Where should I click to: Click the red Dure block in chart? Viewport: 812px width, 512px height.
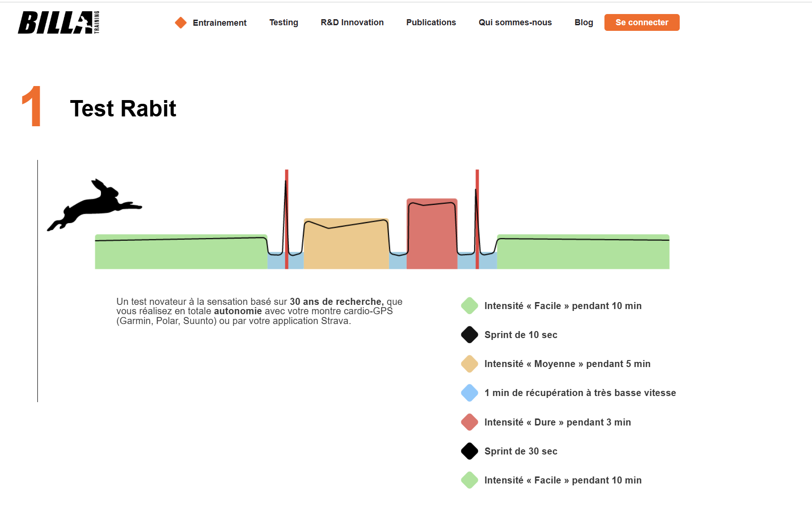pyautogui.click(x=431, y=238)
